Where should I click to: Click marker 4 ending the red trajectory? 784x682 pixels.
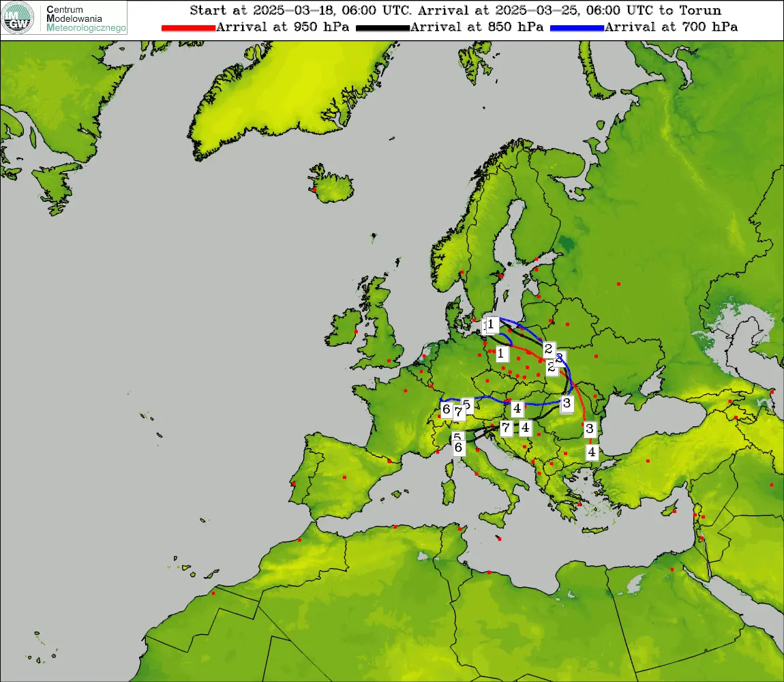592,452
